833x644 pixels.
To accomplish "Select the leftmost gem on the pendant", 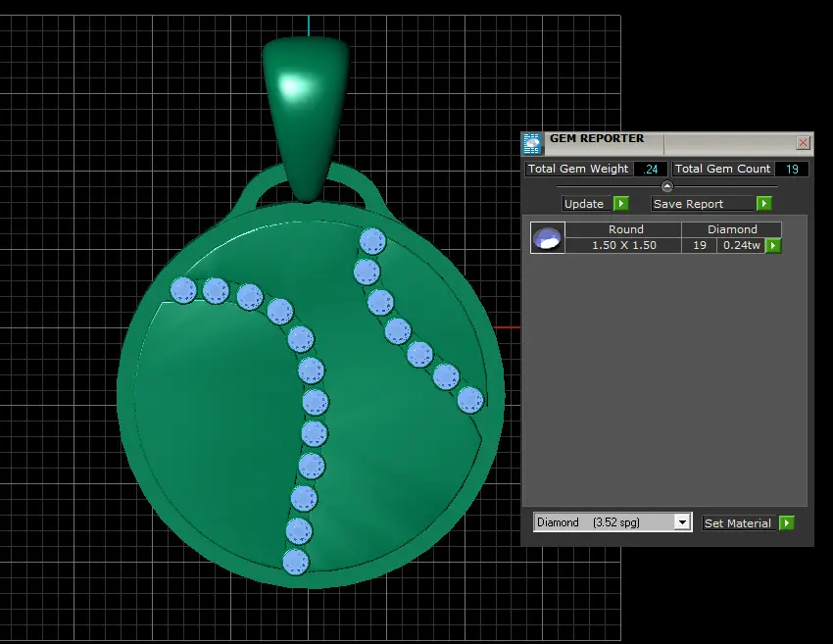I will (183, 290).
